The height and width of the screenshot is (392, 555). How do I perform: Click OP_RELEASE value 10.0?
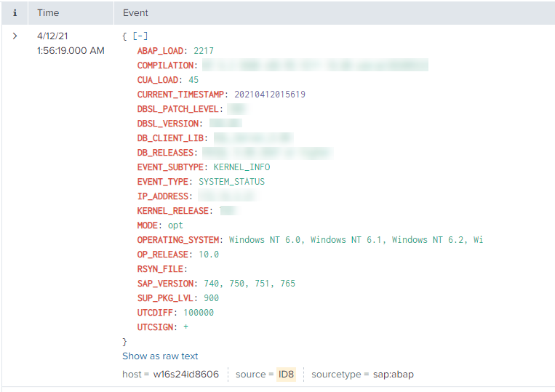[x=209, y=255]
